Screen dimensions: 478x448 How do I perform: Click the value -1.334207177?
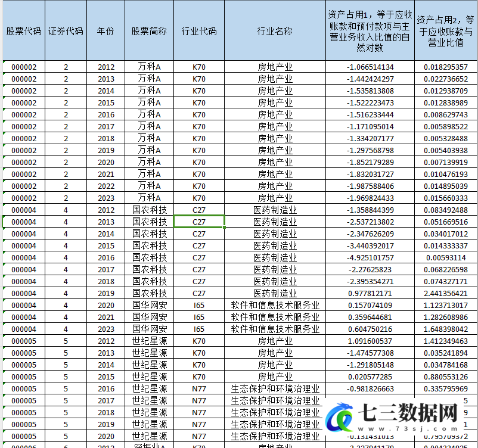tap(370, 138)
